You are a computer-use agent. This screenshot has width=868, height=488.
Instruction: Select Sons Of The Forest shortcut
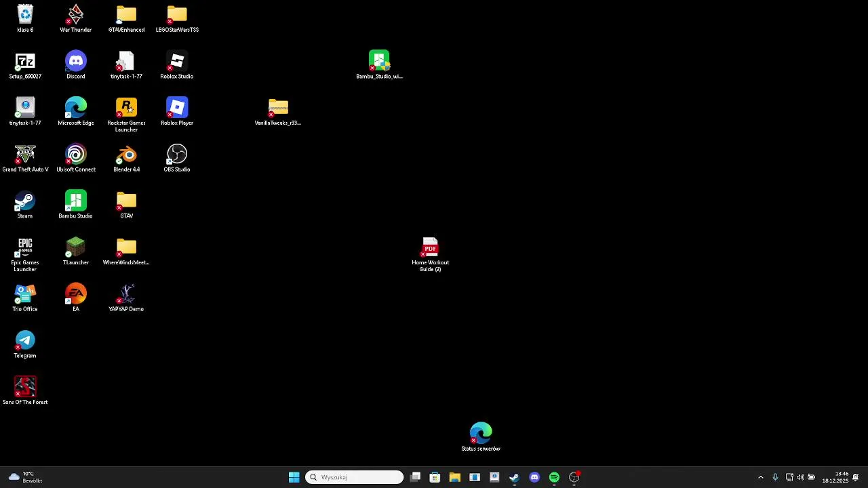(x=25, y=391)
